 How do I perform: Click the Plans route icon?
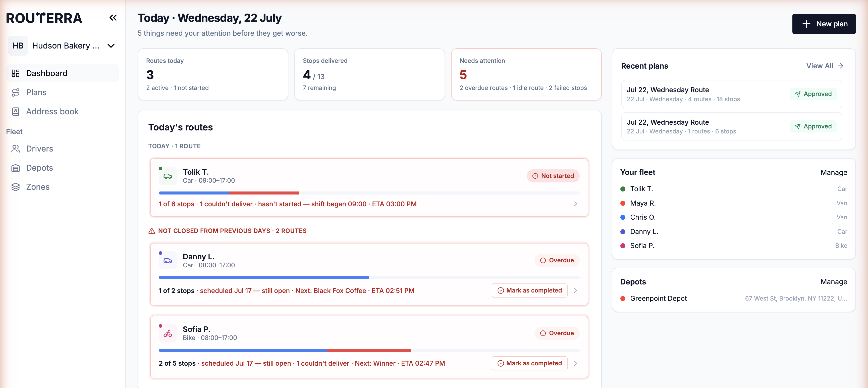click(x=16, y=92)
